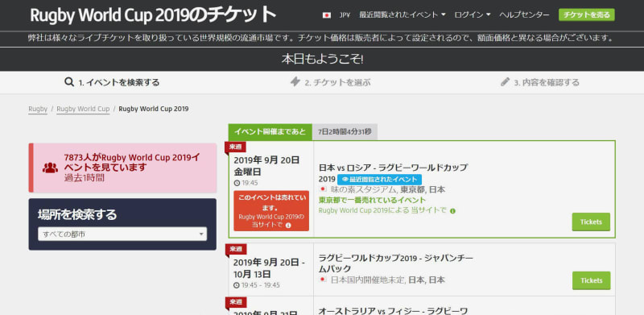Open the Rugby World Cup breadcrumb link
The width and height of the screenshot is (644, 315).
pyautogui.click(x=83, y=109)
